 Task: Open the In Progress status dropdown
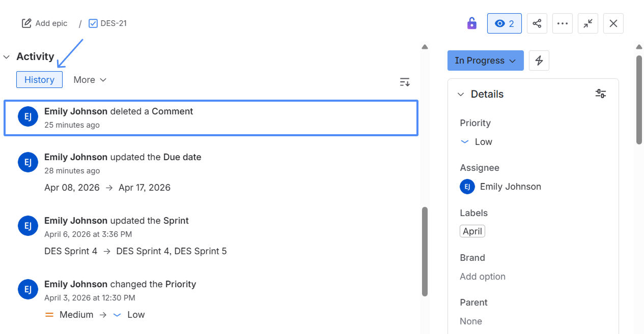pos(486,60)
